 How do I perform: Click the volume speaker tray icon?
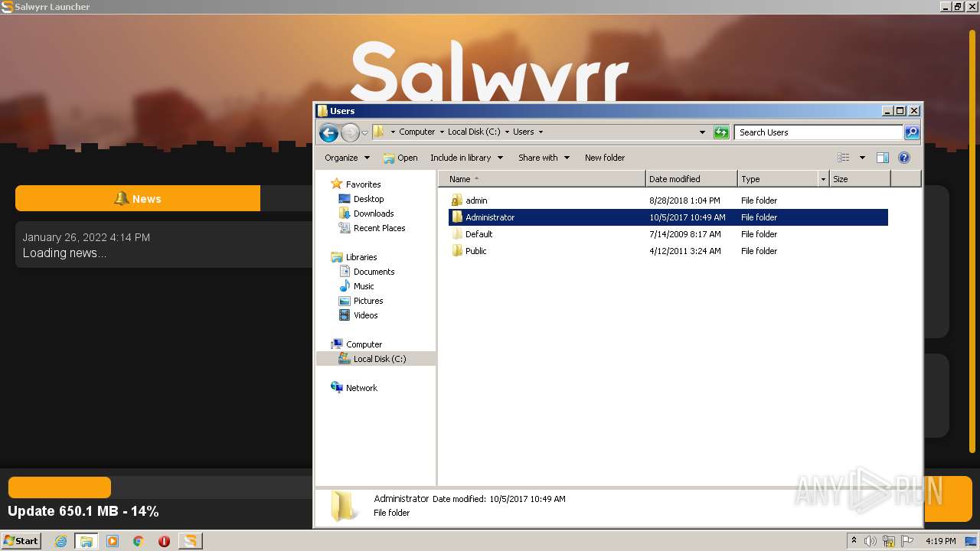tap(871, 541)
